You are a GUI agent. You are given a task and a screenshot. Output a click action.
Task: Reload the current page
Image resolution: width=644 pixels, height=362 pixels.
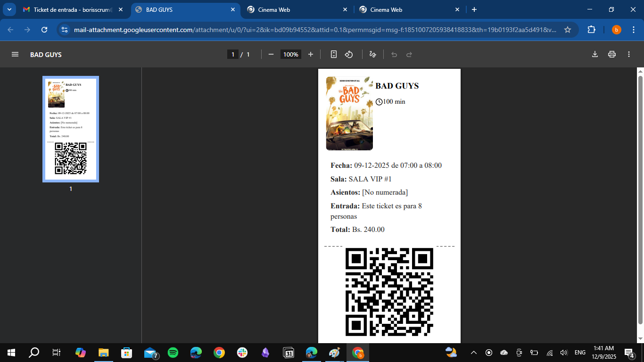click(x=44, y=29)
